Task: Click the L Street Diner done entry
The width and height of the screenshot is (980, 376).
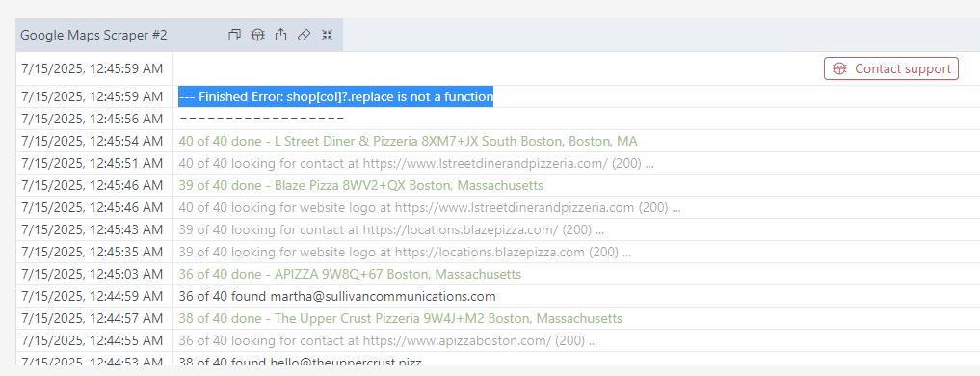Action: [x=409, y=142]
